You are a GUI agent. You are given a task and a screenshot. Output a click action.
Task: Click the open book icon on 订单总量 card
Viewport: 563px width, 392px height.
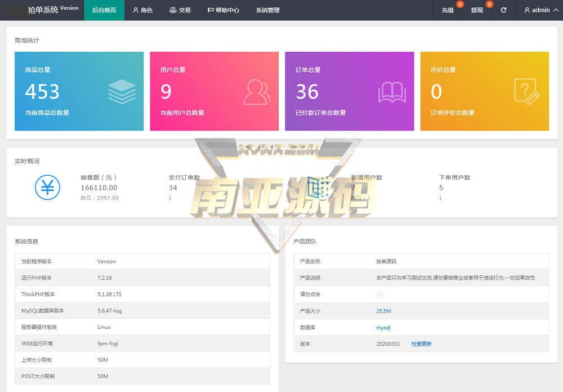point(392,92)
